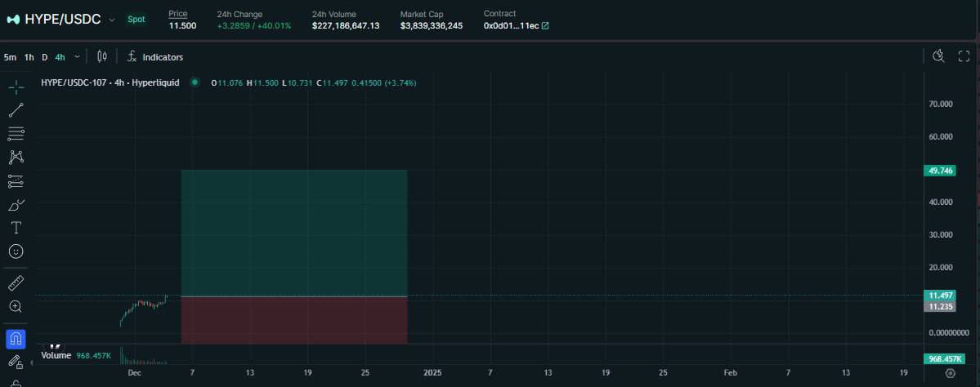The height and width of the screenshot is (387, 980).
Task: Open chart settings gear icon
Action: [951, 373]
